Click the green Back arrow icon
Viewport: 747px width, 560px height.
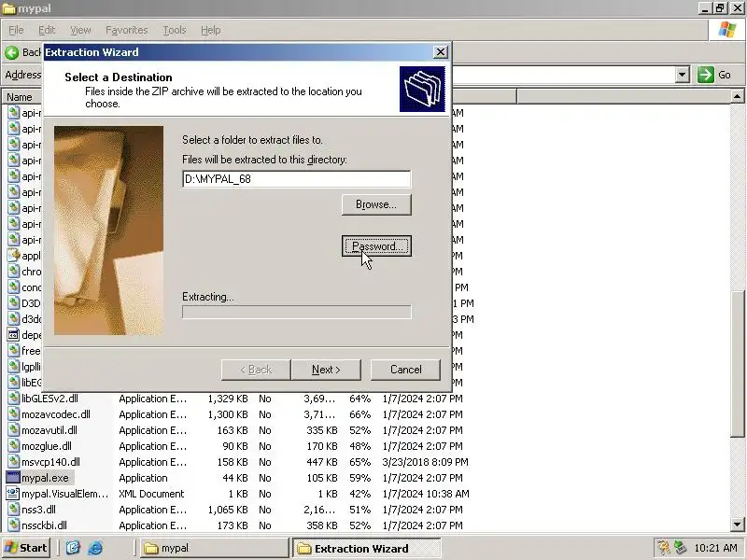tap(12, 52)
